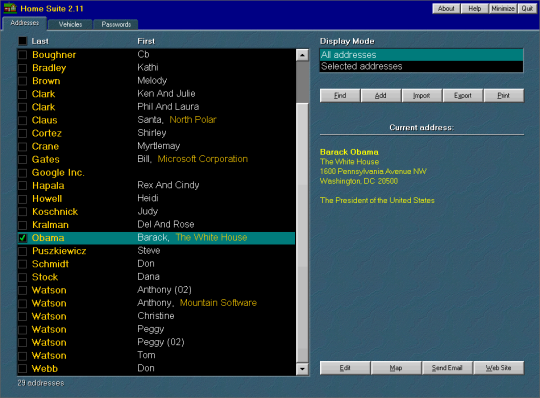
Task: Select Watson Anthony Mountain Software row
Action: (x=156, y=303)
